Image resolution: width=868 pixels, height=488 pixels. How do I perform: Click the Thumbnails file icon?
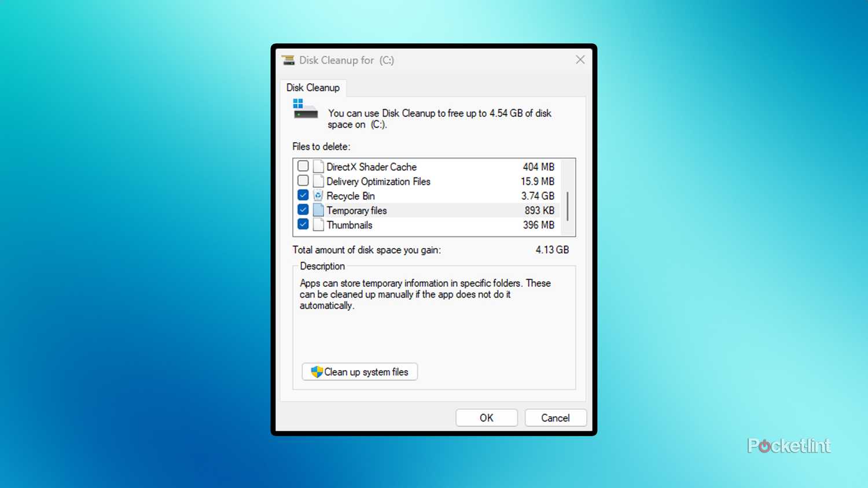pyautogui.click(x=318, y=225)
